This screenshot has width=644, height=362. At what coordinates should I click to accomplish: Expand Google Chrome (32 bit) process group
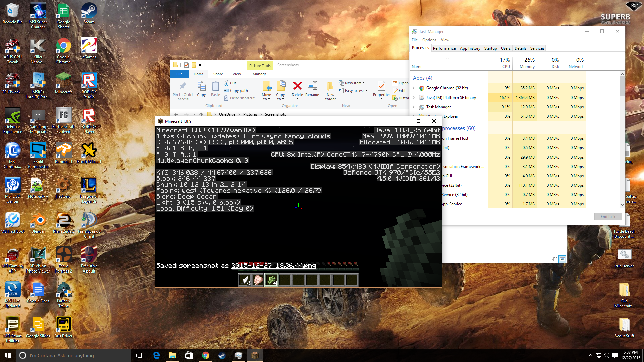414,88
